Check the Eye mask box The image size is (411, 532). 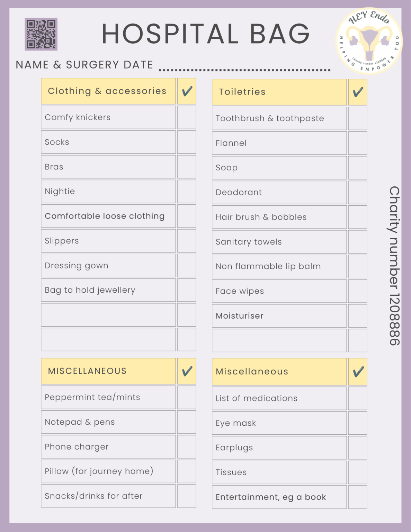(x=358, y=423)
